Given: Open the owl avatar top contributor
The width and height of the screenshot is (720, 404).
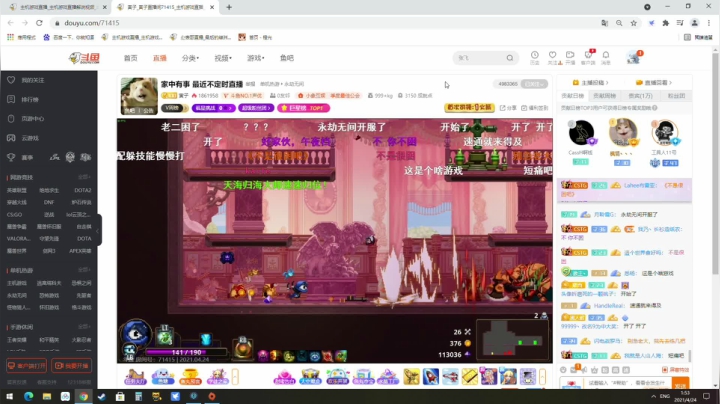Looking at the screenshot, I should coord(581,133).
